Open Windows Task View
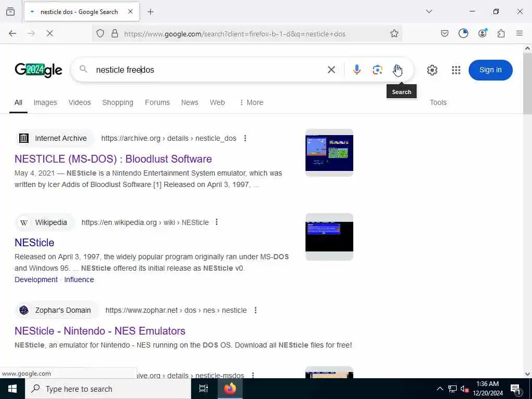 [204, 389]
